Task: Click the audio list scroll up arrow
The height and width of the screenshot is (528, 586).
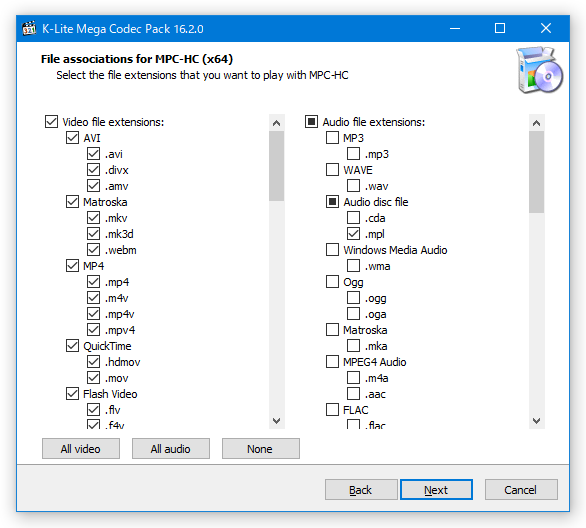Action: pos(537,123)
